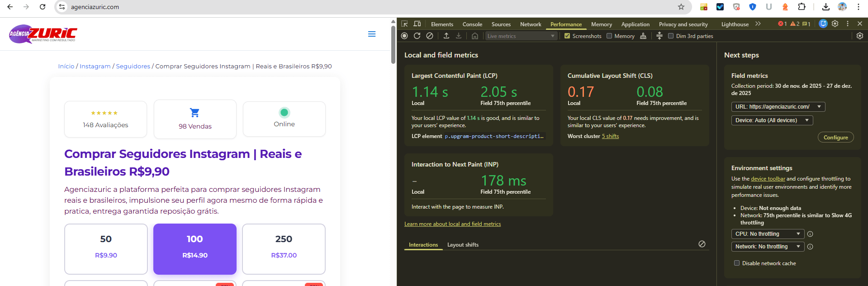Open DevTools settings gear next to the kebab menu
The width and height of the screenshot is (868, 286).
835,24
